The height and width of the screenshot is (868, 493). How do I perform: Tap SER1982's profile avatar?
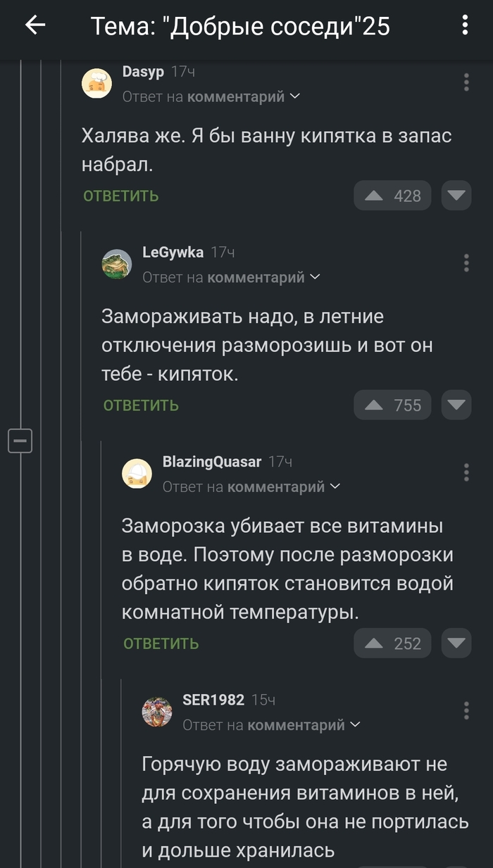[156, 712]
